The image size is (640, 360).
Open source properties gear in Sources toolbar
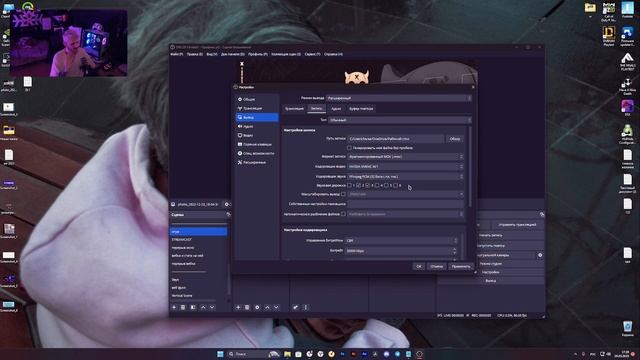pos(257,307)
